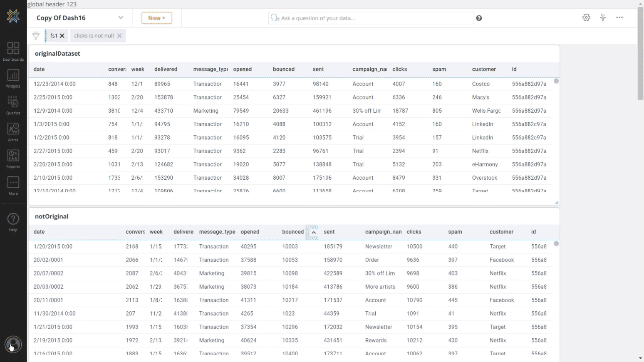
Task: Open dashboard settings gear icon
Action: pyautogui.click(x=586, y=18)
